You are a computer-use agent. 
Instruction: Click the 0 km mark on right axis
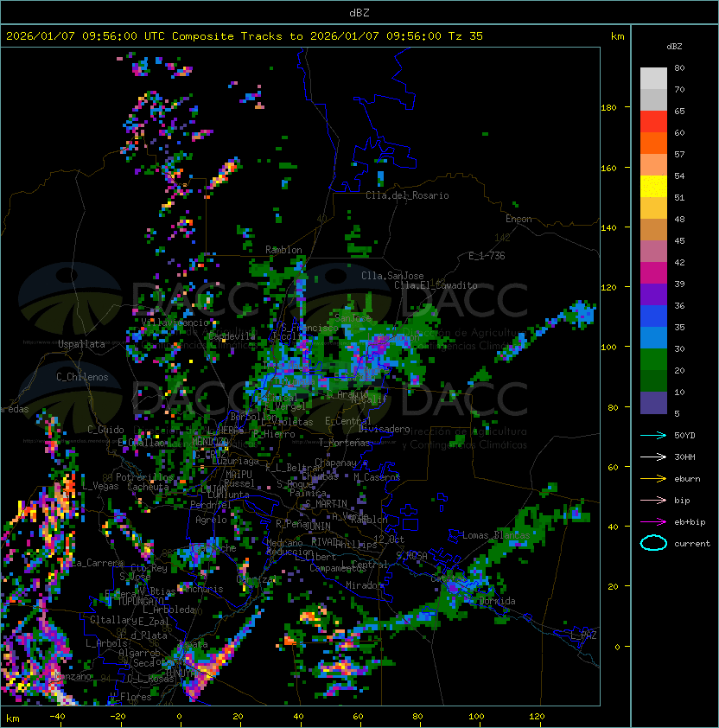(617, 648)
